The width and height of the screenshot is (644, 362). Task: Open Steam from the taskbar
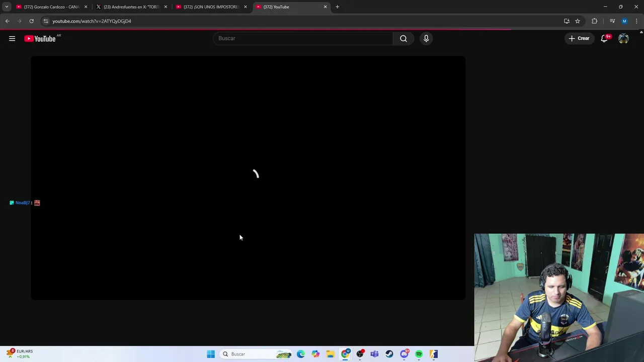(389, 354)
